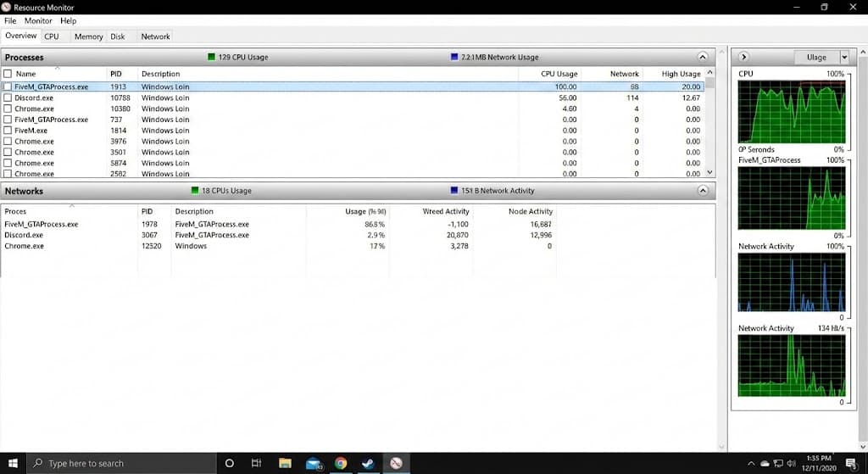
Task: Click the Ulage views button
Action: (816, 57)
